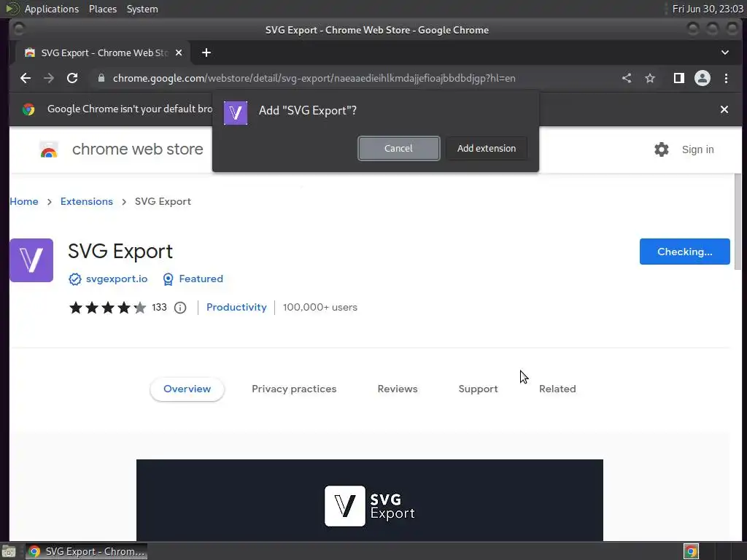Viewport: 747px width, 560px height.
Task: Click the Checking... button
Action: pyautogui.click(x=684, y=252)
